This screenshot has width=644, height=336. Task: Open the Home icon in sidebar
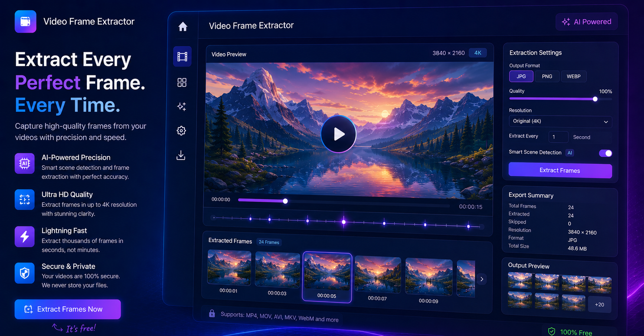click(183, 27)
